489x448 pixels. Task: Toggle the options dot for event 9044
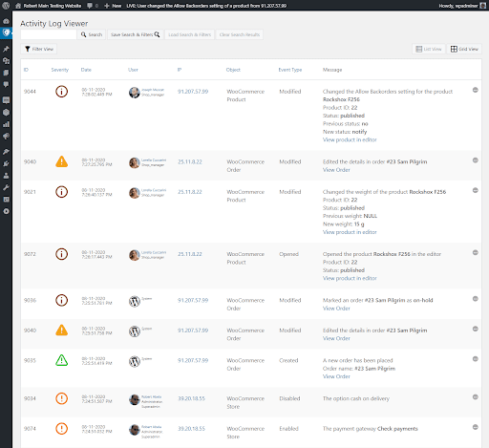[x=476, y=90]
